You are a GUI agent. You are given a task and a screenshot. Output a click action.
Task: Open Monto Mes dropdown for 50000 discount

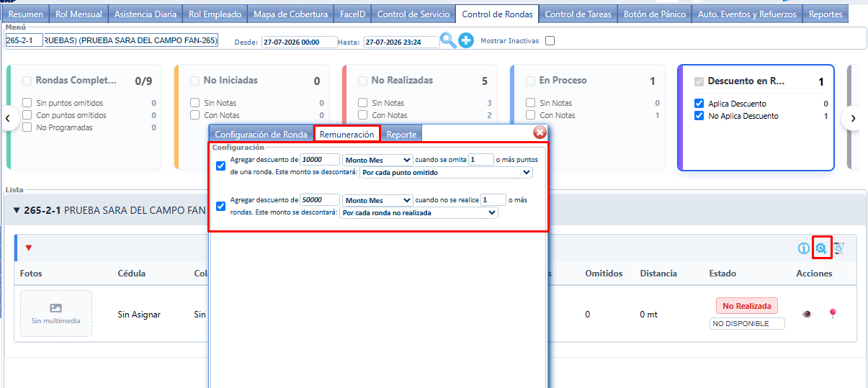[377, 200]
